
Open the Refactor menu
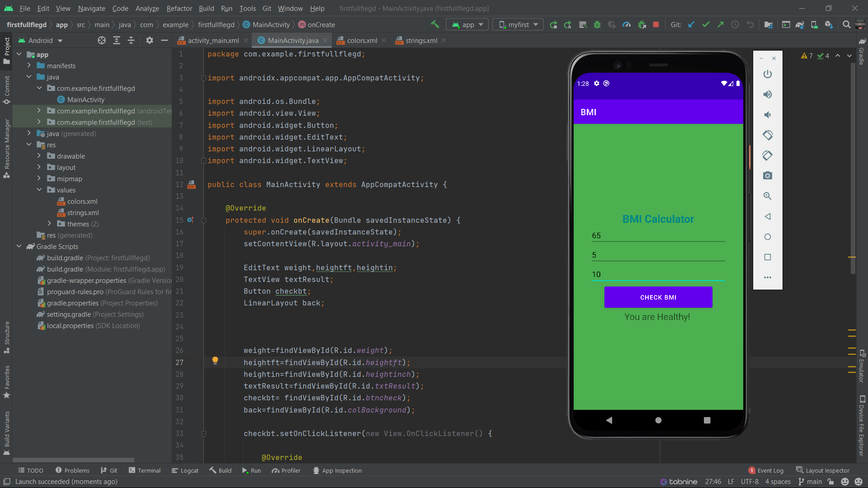click(x=179, y=8)
